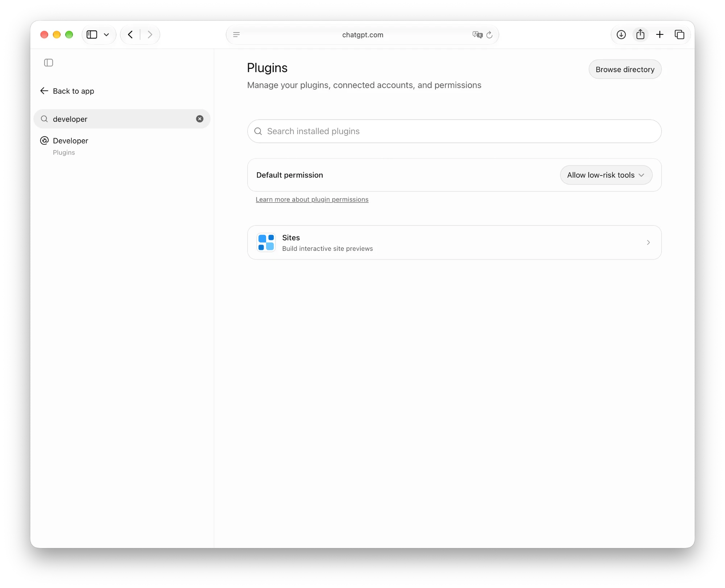Collapse the ChatGPT settings sidebar

point(49,63)
